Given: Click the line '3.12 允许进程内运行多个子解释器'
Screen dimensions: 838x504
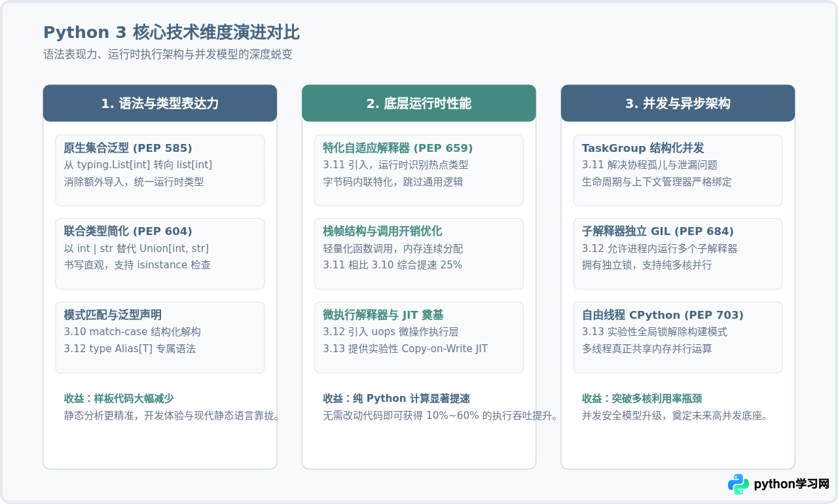Looking at the screenshot, I should tap(660, 249).
